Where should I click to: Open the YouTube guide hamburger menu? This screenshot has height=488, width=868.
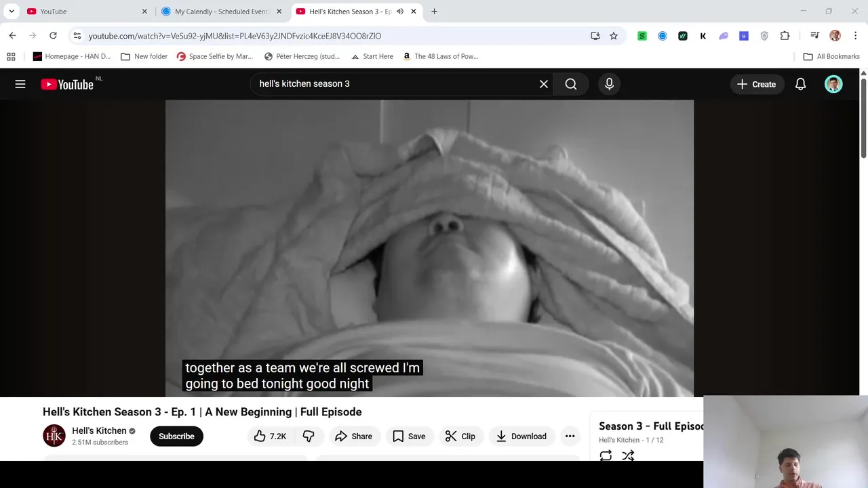[20, 84]
